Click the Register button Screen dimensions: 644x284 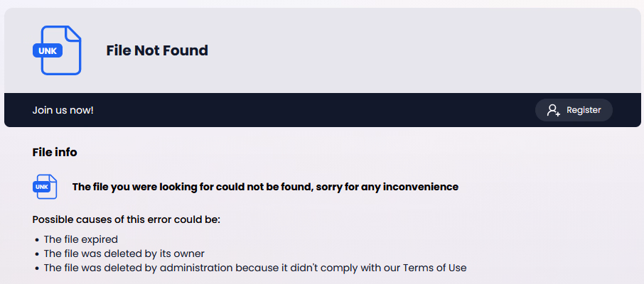tap(574, 110)
